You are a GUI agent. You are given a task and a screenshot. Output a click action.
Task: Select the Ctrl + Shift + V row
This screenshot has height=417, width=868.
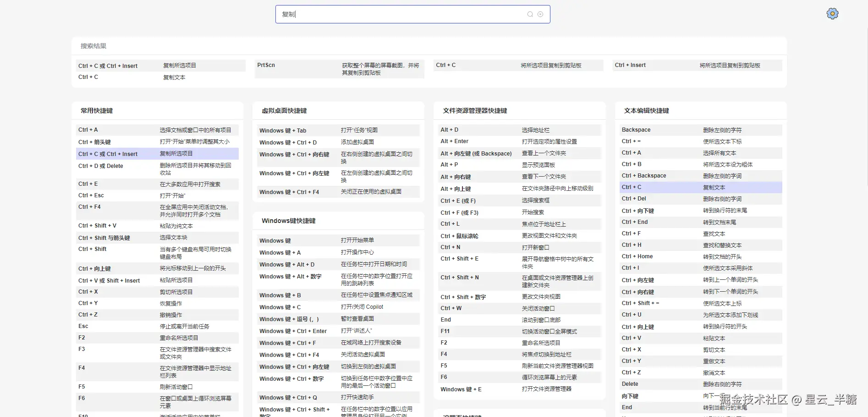tap(157, 226)
